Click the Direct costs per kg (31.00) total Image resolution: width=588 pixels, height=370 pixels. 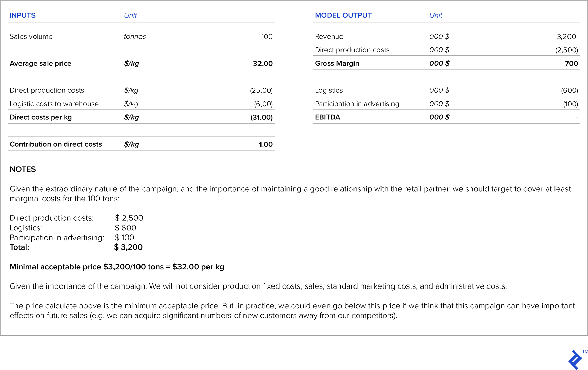(261, 117)
